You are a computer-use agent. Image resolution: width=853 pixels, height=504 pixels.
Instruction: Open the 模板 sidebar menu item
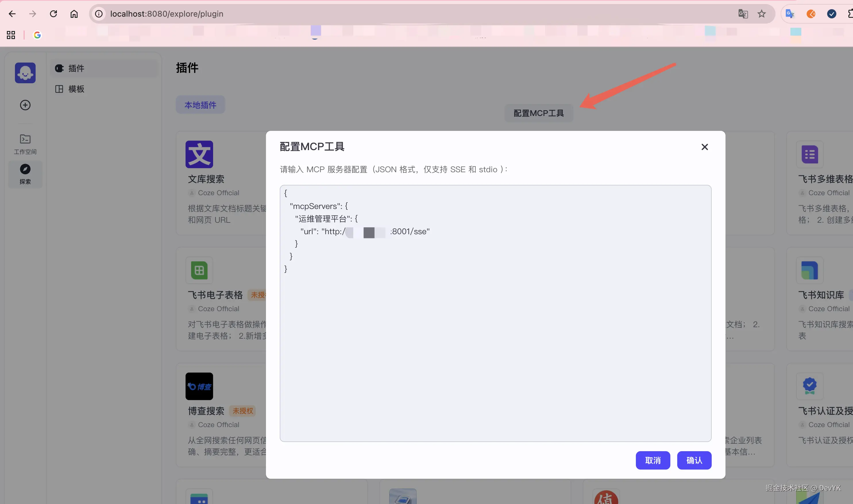76,89
